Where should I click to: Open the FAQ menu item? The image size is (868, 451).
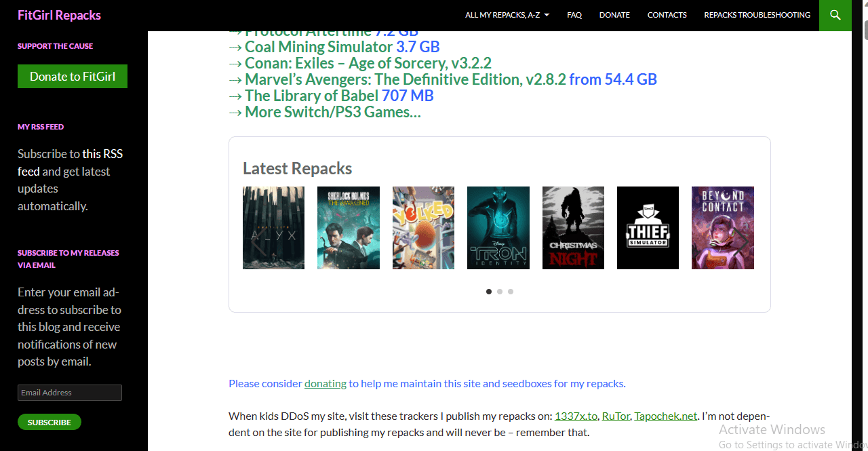pyautogui.click(x=574, y=15)
